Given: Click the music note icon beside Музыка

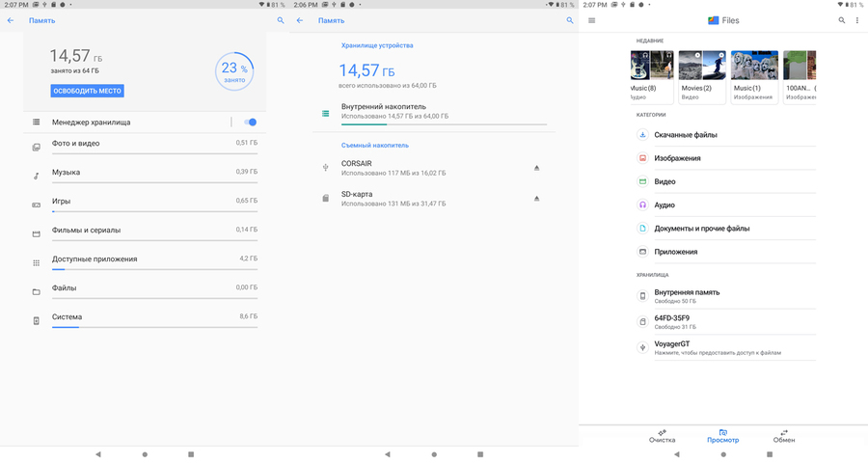Looking at the screenshot, I should 36,177.
